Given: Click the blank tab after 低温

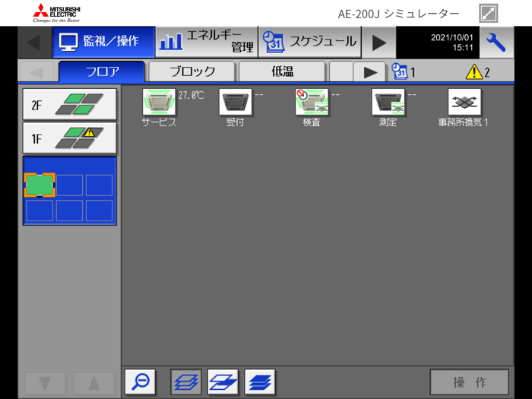Looking at the screenshot, I should tap(341, 71).
